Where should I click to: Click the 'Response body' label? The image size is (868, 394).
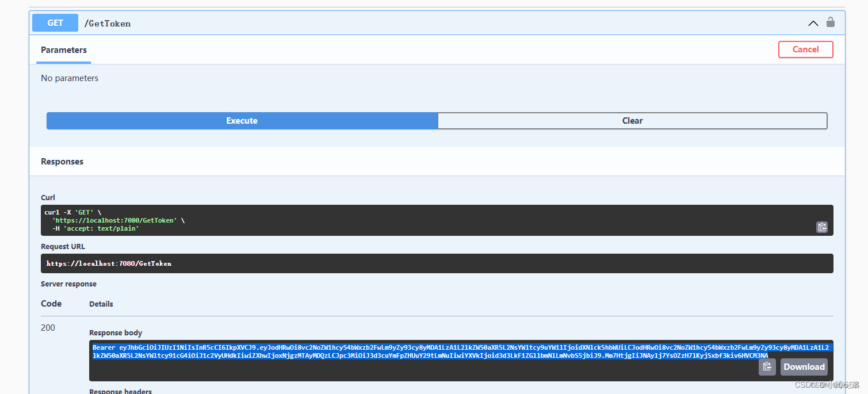(x=116, y=333)
